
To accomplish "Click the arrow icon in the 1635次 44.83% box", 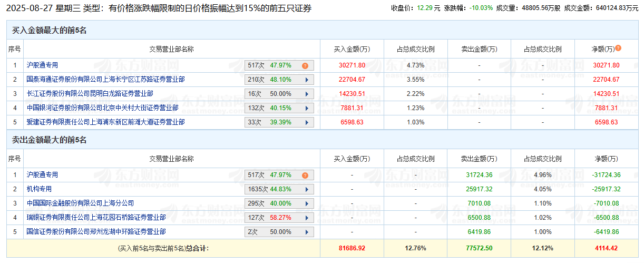I will (305, 189).
